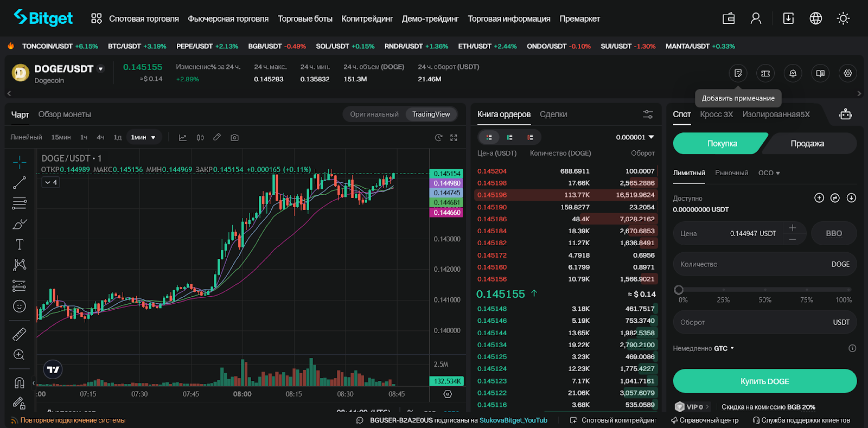Select the ruler measure tool

(20, 334)
